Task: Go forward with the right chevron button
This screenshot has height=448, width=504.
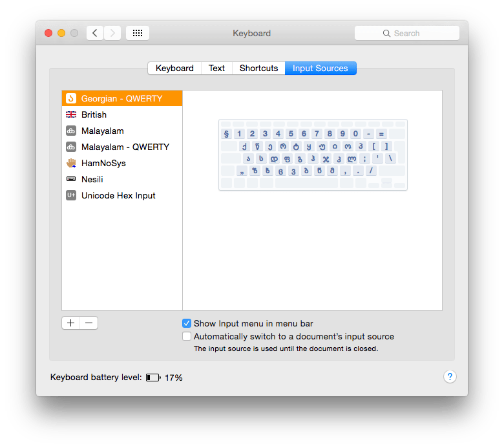Action: tap(112, 33)
